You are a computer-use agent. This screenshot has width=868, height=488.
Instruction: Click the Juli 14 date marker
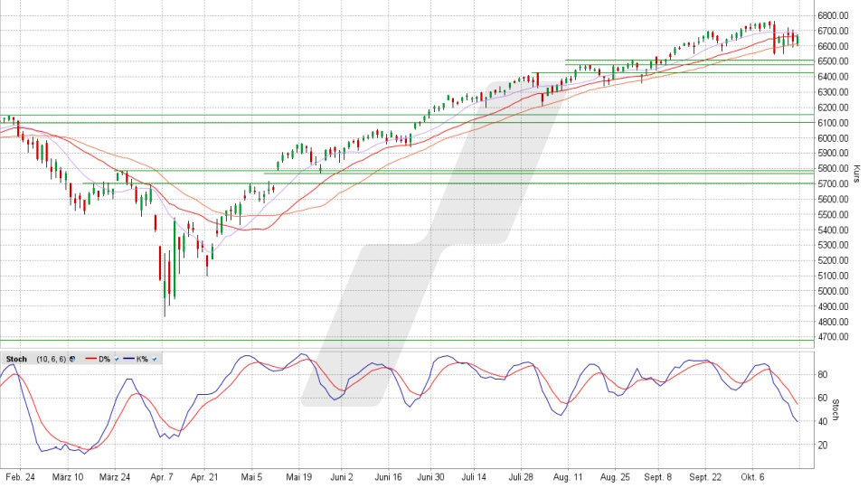[x=474, y=475]
